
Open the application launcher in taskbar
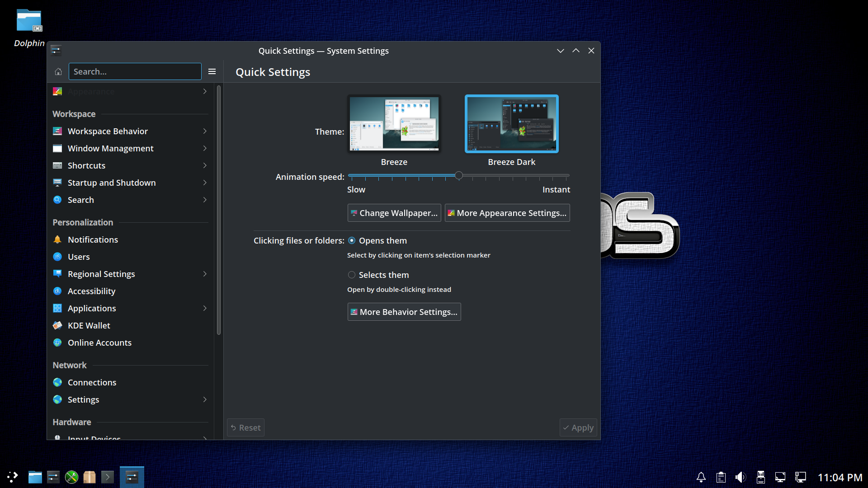(13, 477)
